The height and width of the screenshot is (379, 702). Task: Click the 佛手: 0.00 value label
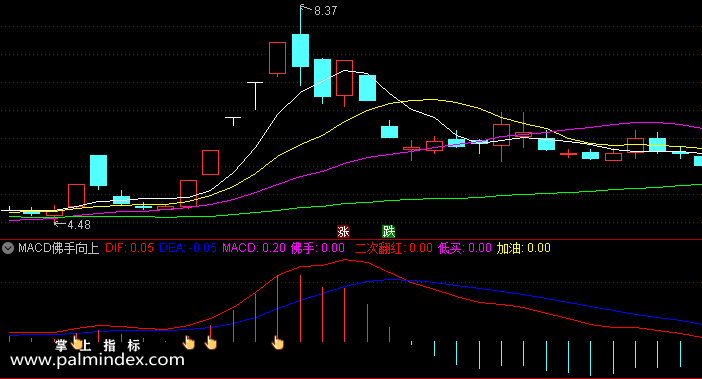coord(318,248)
